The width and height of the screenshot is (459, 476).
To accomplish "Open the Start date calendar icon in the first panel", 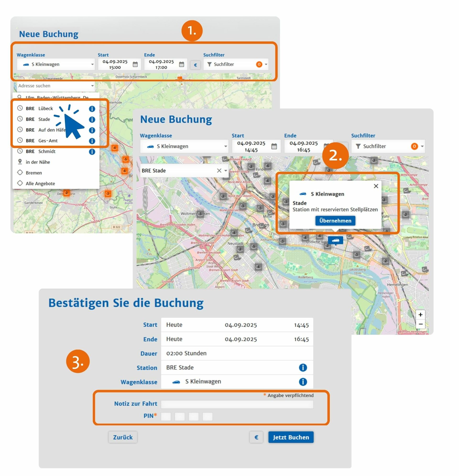I will coord(135,64).
